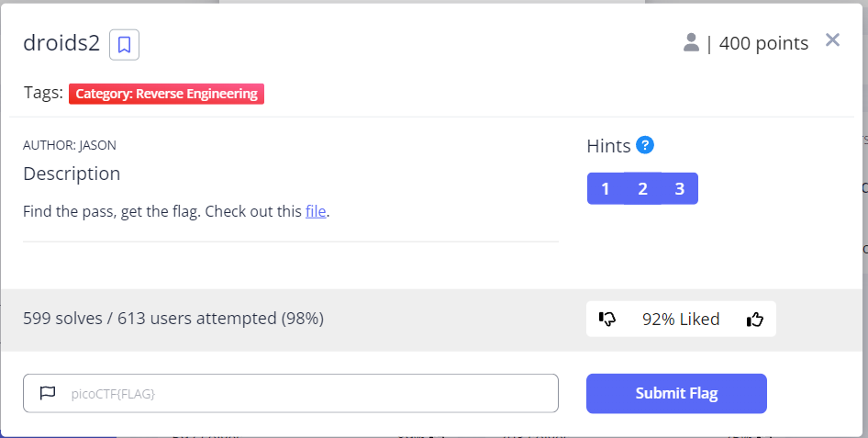Focus the picoCTF{FLAG} input field
This screenshot has width=868, height=438.
tap(303, 393)
